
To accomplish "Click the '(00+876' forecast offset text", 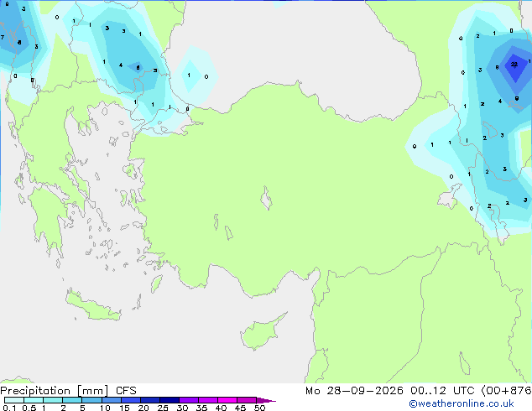I will 506,391.
